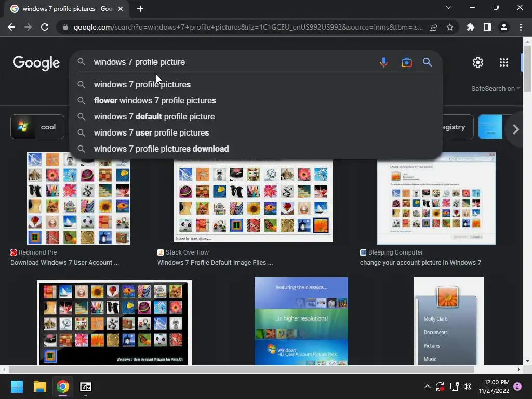
Task: Switch to the windows 7 profile pictures tab
Action: [x=66, y=9]
